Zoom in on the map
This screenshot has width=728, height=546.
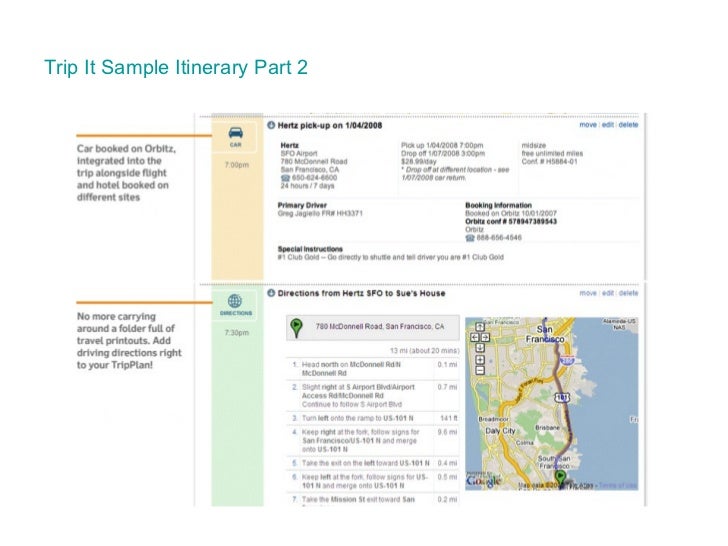480,360
